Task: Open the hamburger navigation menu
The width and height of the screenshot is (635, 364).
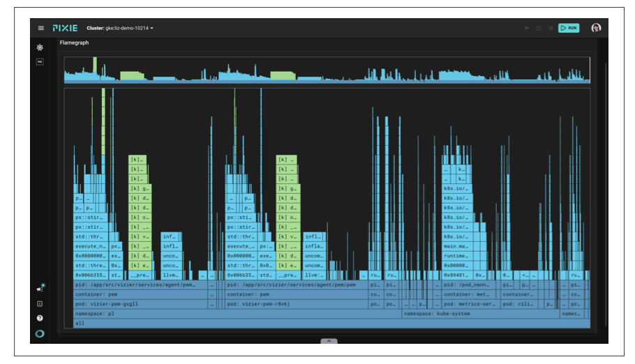Action: pyautogui.click(x=41, y=28)
